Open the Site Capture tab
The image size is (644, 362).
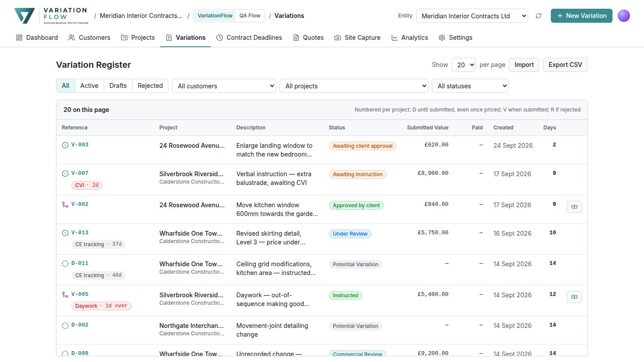pyautogui.click(x=357, y=38)
